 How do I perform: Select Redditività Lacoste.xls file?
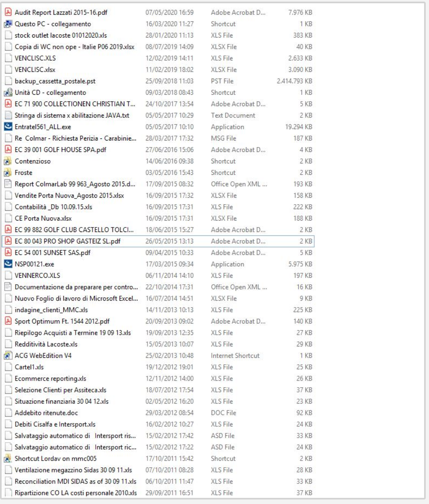pyautogui.click(x=46, y=344)
